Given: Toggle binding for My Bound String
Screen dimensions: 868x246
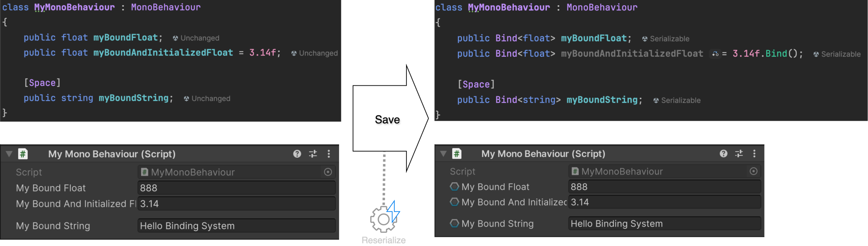Looking at the screenshot, I should pyautogui.click(x=454, y=223).
